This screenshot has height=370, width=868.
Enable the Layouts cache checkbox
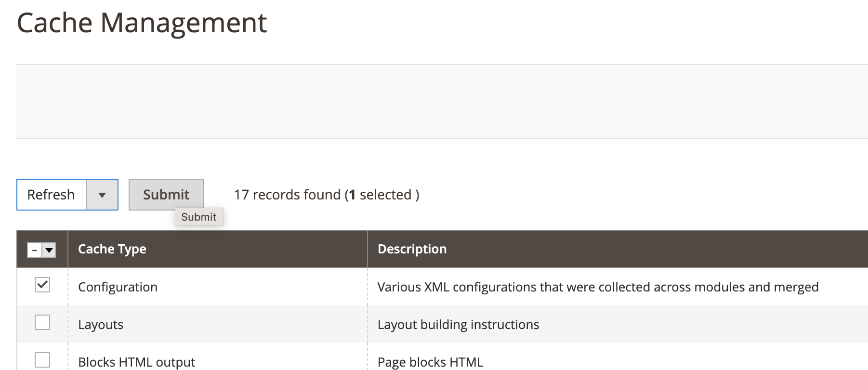point(42,323)
